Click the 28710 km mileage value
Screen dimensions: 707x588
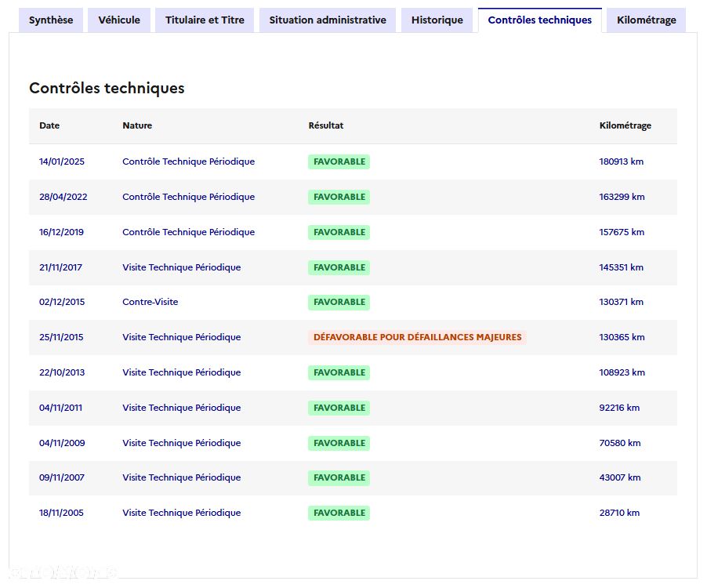coord(619,513)
